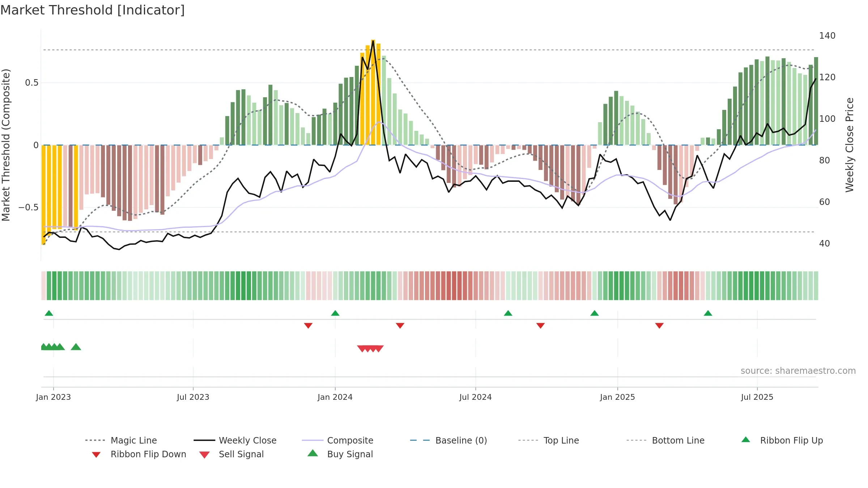This screenshot has width=868, height=488.
Task: Toggle the Ribbon Flip Up legend entry
Action: 782,440
